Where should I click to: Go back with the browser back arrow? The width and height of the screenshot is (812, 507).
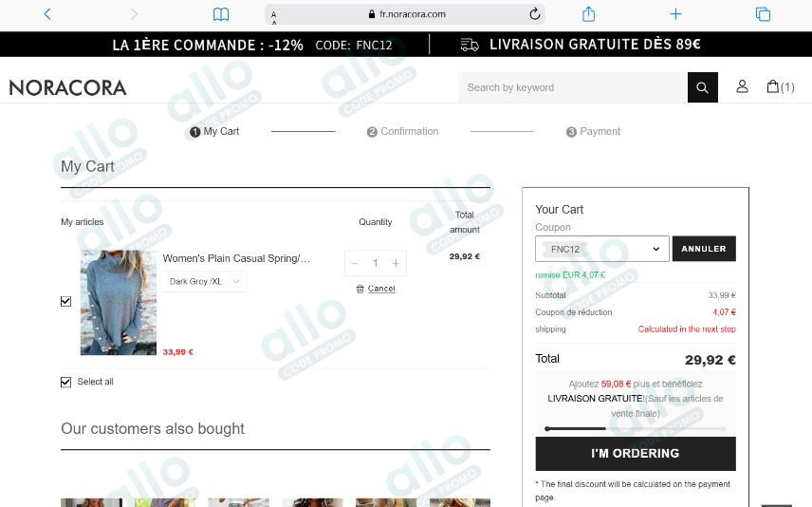point(47,14)
